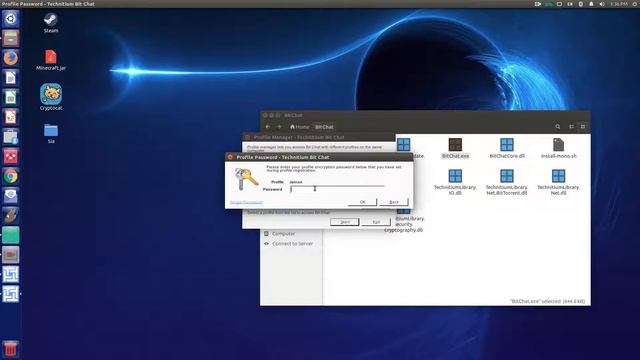Search in the BitChat file window
This screenshot has width=640, height=360.
tap(558, 127)
